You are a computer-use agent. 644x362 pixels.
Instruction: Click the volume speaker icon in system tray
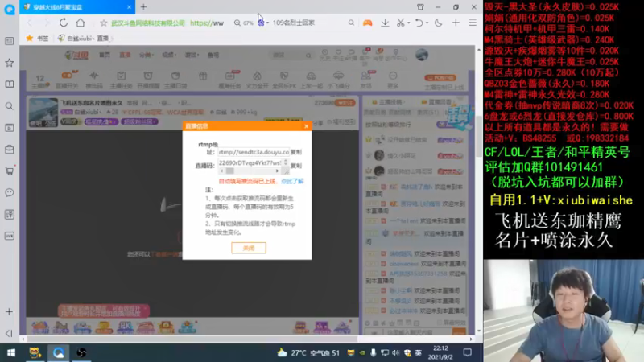pyautogui.click(x=395, y=352)
